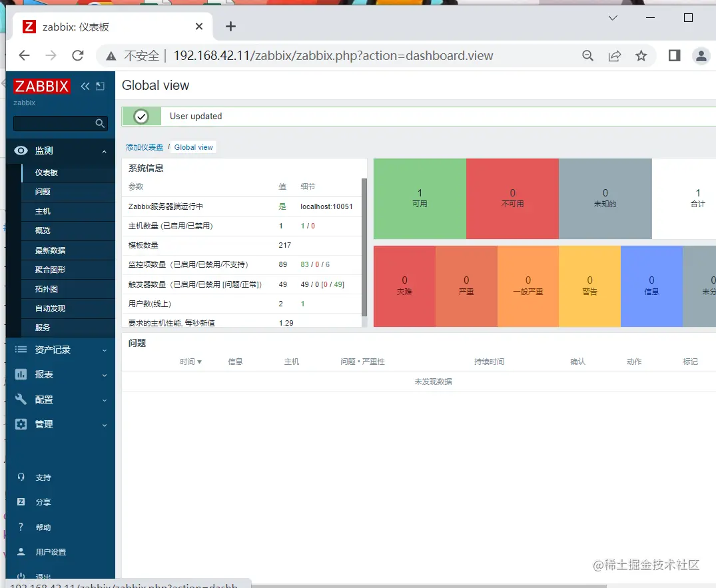Image resolution: width=716 pixels, height=588 pixels.
Task: Collapse the 监测 menu section
Action: [104, 151]
